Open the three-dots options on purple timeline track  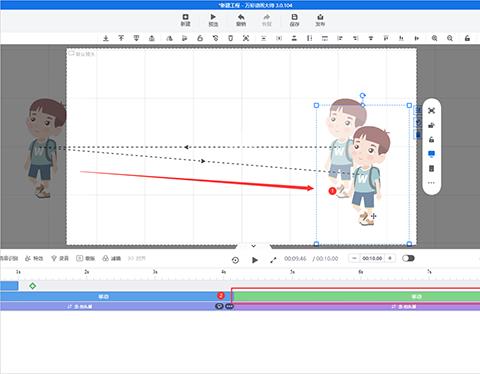point(229,306)
